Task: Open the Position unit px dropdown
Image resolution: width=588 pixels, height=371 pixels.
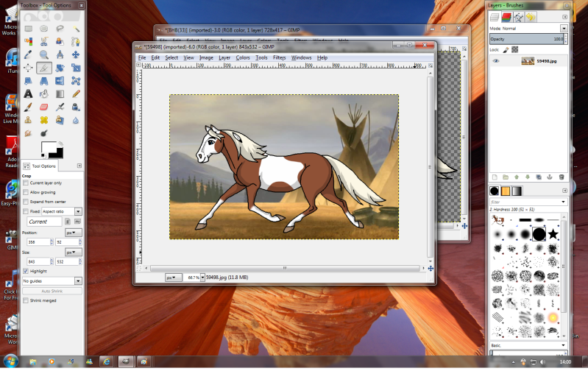Action: 73,233
